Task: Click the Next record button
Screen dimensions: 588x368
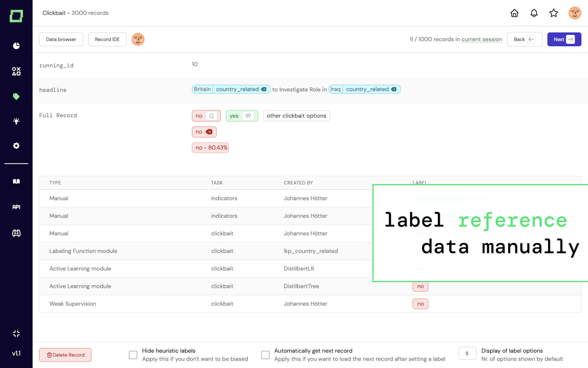Action: pyautogui.click(x=564, y=39)
